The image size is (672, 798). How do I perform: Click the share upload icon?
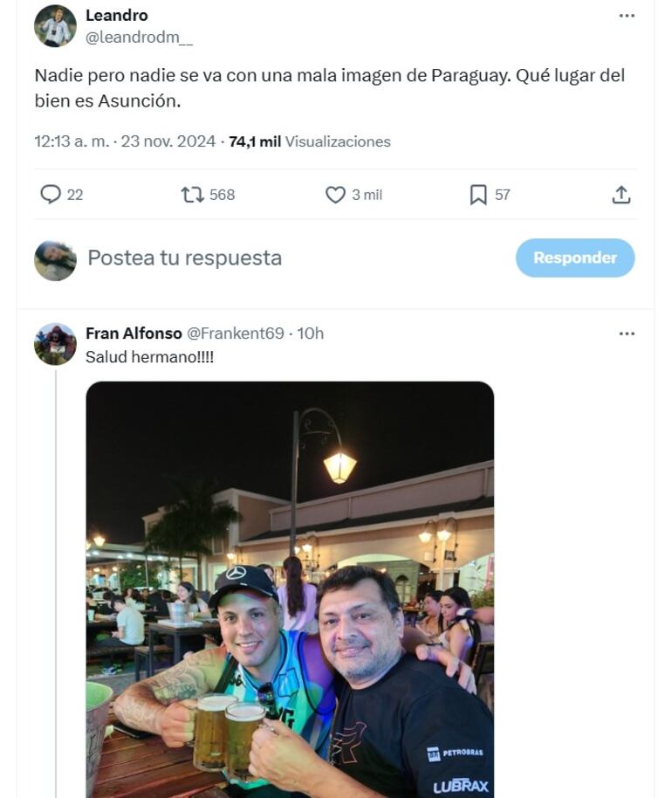tap(621, 195)
